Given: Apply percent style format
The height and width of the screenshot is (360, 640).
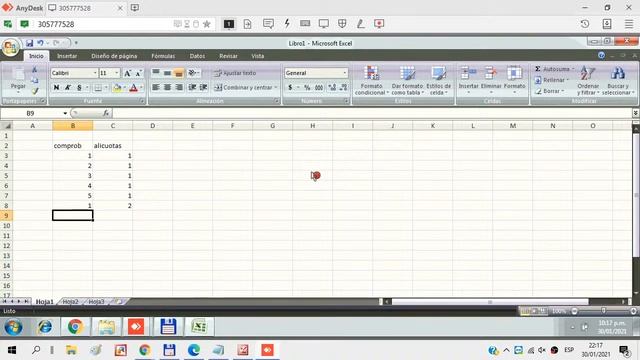Looking at the screenshot, I should (x=307, y=87).
